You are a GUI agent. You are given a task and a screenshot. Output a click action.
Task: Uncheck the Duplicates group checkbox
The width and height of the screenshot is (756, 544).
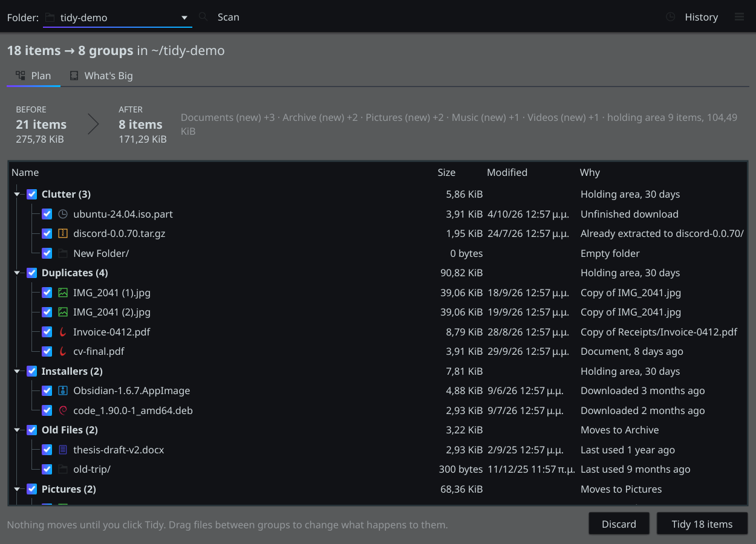coord(32,273)
